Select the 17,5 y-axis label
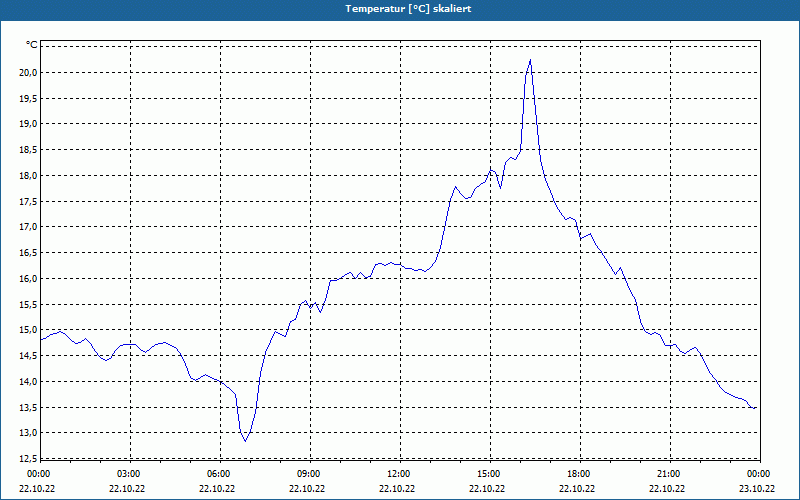Screen dimensions: 800x500 [29, 202]
